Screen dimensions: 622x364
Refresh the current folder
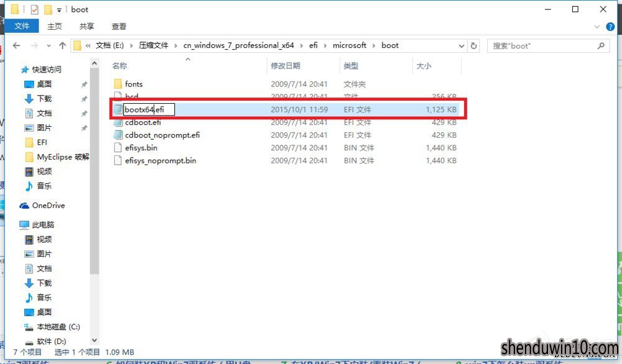click(x=473, y=46)
